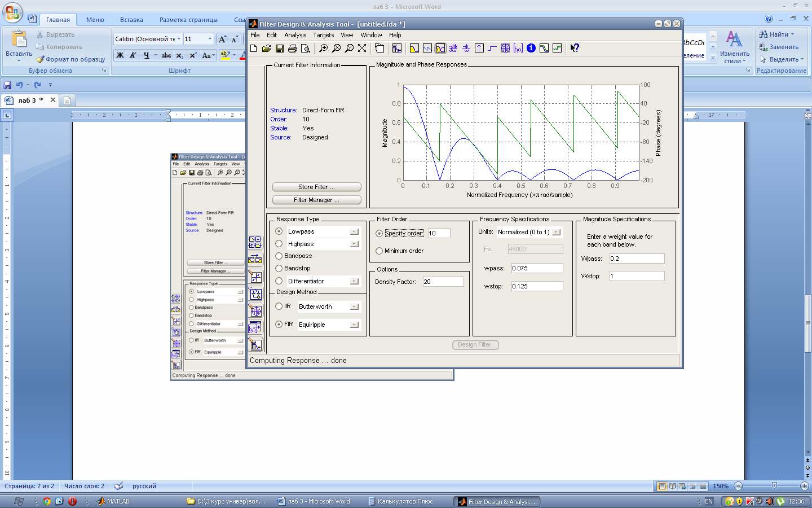Open Найти dropdown arrow in Word

point(792,34)
